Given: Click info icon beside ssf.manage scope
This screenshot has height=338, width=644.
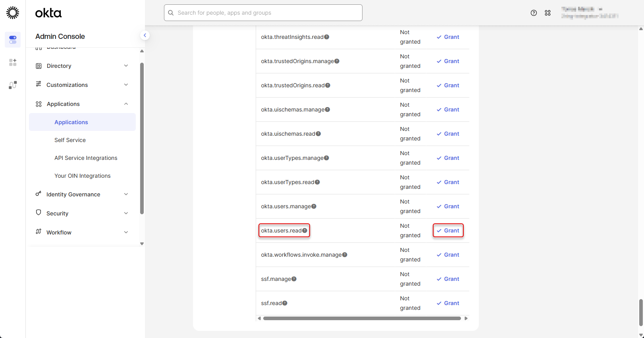Looking at the screenshot, I should pos(294,279).
